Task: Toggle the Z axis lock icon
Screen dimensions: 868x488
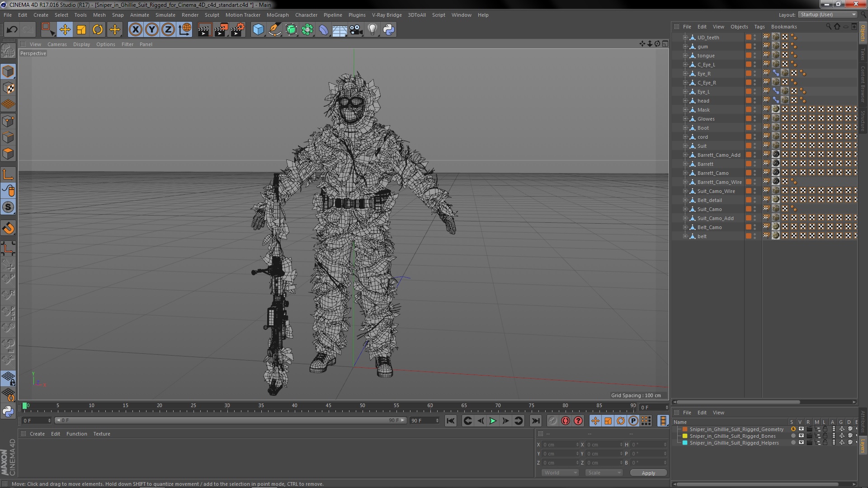Action: click(168, 30)
